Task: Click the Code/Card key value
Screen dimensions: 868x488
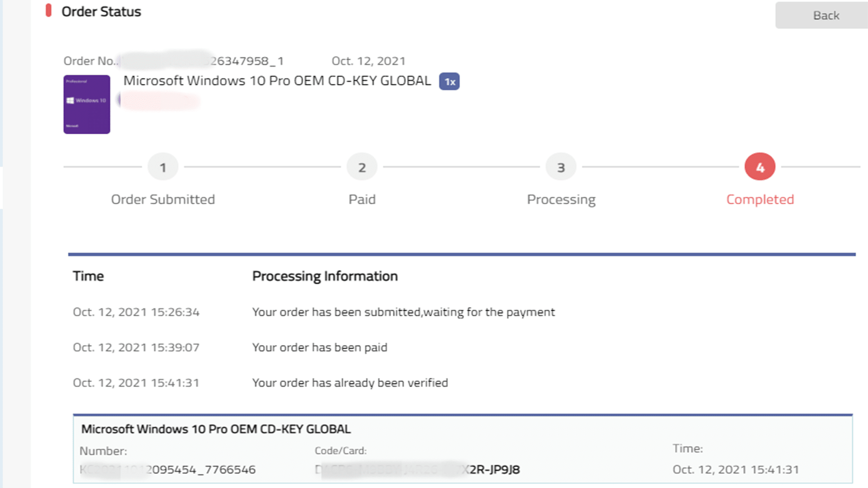Action: (x=417, y=469)
